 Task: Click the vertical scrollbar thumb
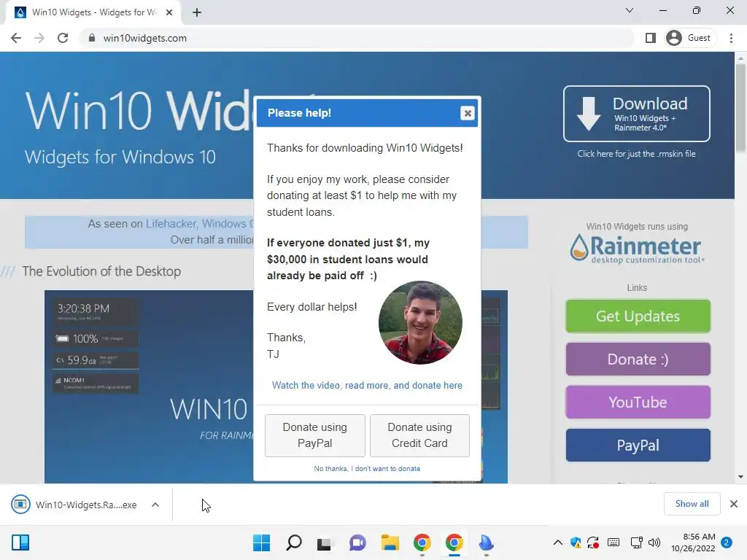point(740,109)
